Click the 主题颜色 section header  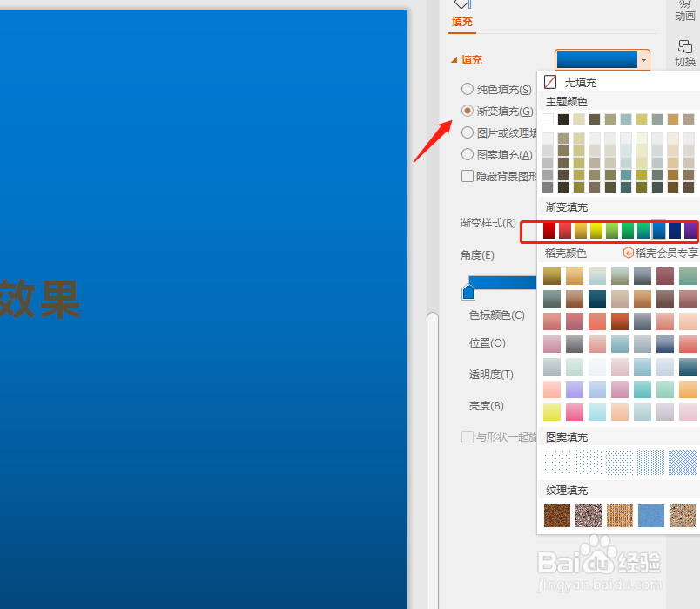coord(567,102)
